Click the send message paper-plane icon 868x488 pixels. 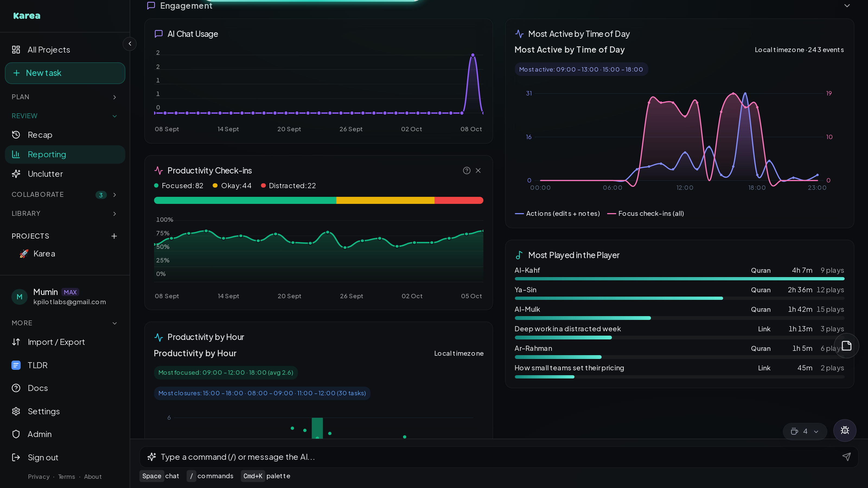tap(846, 457)
